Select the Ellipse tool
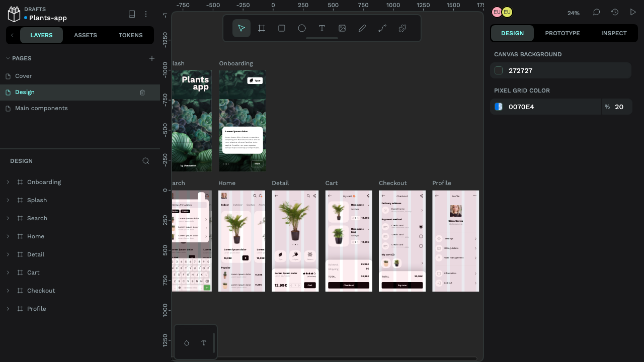 [x=302, y=28]
